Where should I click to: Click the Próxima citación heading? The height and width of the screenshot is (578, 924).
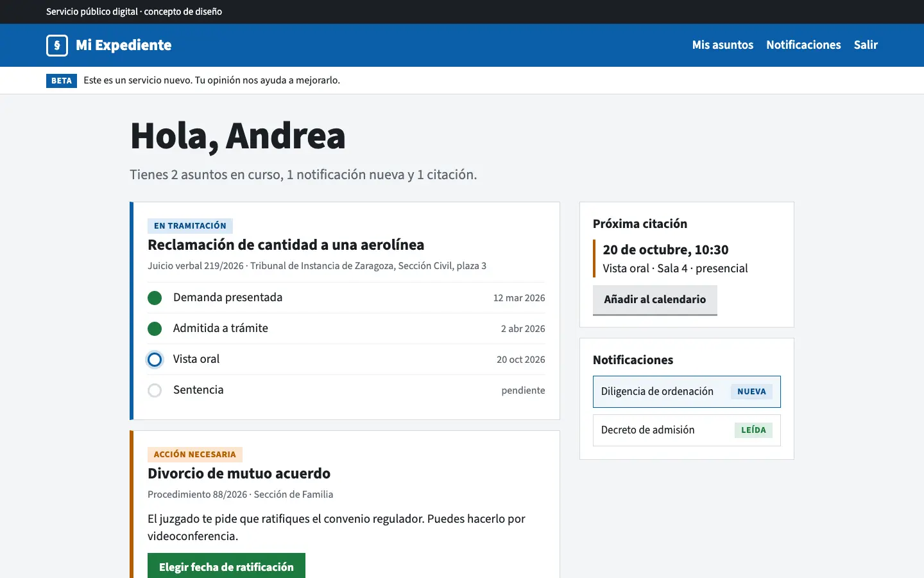pos(640,223)
